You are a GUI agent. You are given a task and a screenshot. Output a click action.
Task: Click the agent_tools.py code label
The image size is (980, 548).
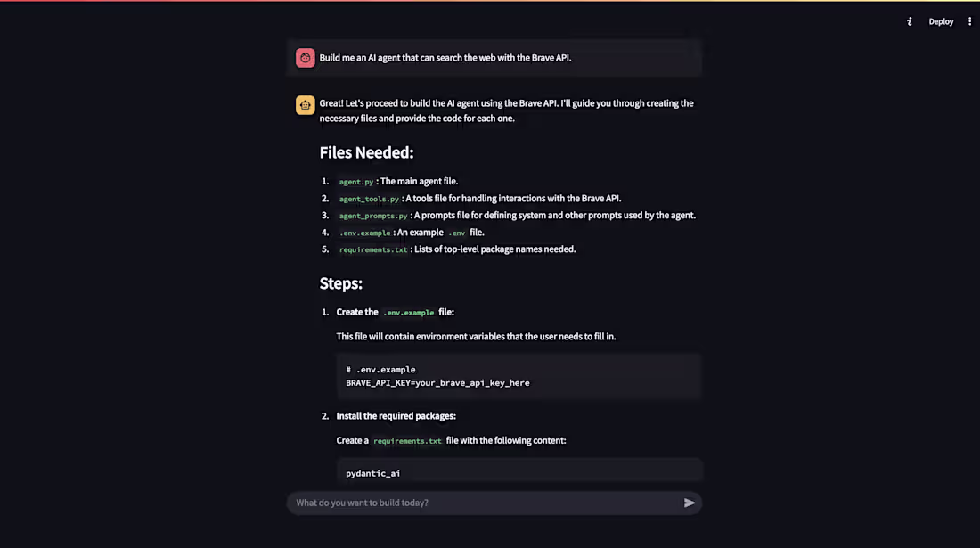pyautogui.click(x=369, y=199)
